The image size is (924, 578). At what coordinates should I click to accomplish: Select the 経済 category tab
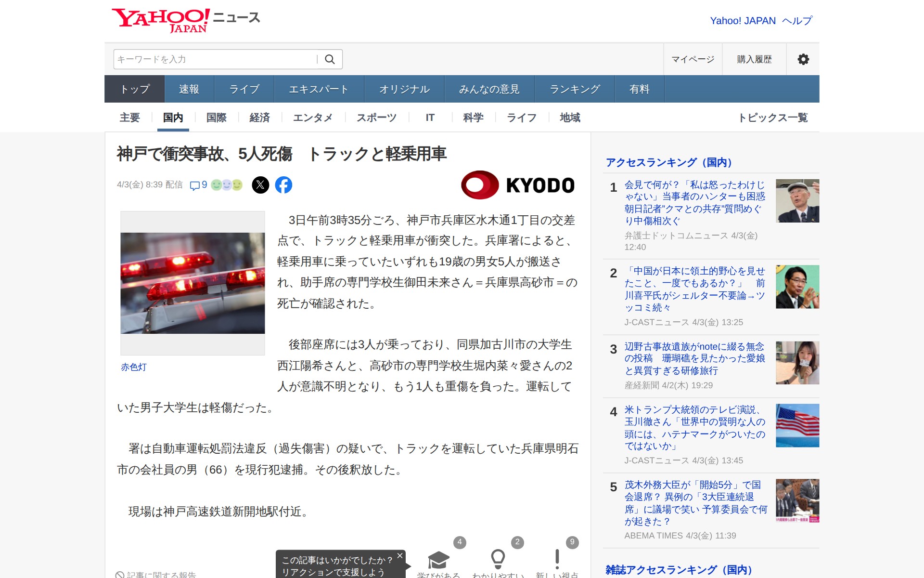click(x=259, y=118)
